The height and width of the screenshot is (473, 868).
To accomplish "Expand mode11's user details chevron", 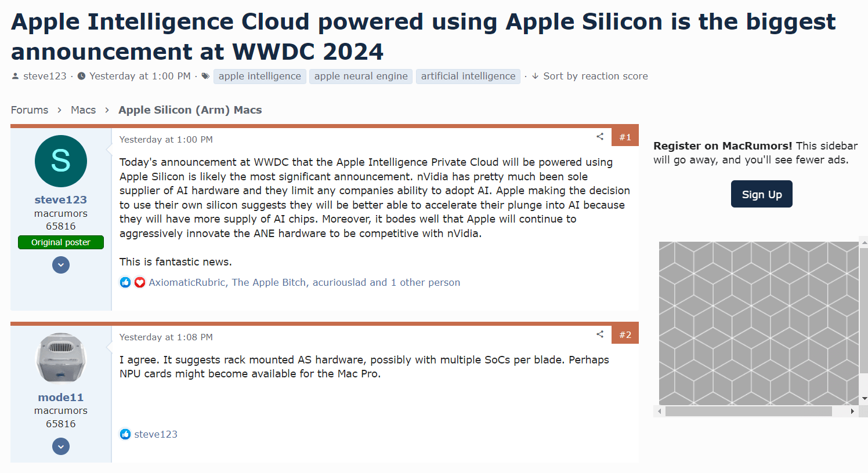I will [x=61, y=446].
